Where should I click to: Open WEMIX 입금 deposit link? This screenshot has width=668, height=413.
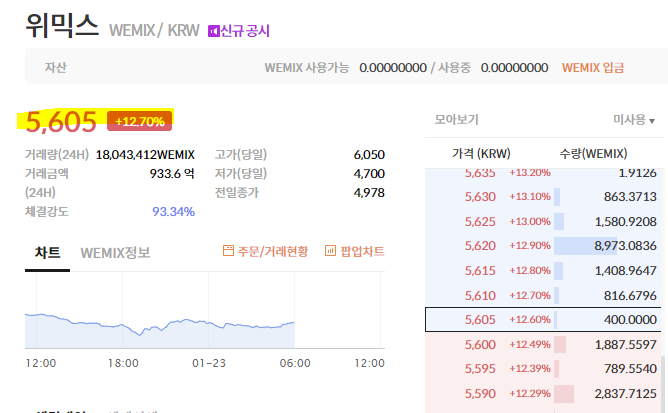(593, 68)
